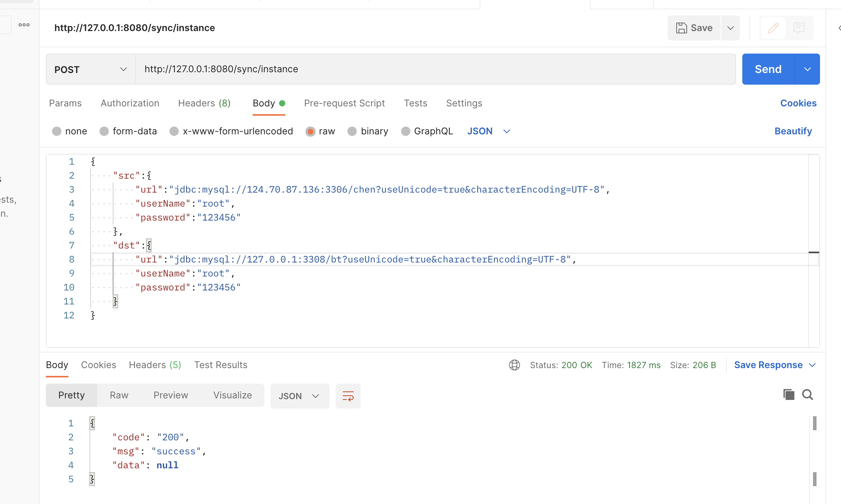Switch to the Headers (8) tab
The width and height of the screenshot is (841, 504).
[x=204, y=103]
